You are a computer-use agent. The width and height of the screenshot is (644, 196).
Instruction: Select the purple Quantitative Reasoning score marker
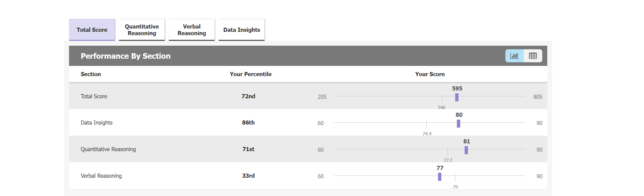[466, 150]
